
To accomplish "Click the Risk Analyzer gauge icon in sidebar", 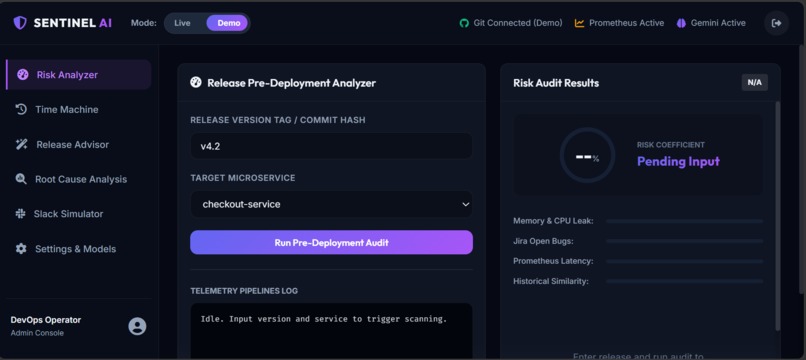I will pyautogui.click(x=23, y=75).
